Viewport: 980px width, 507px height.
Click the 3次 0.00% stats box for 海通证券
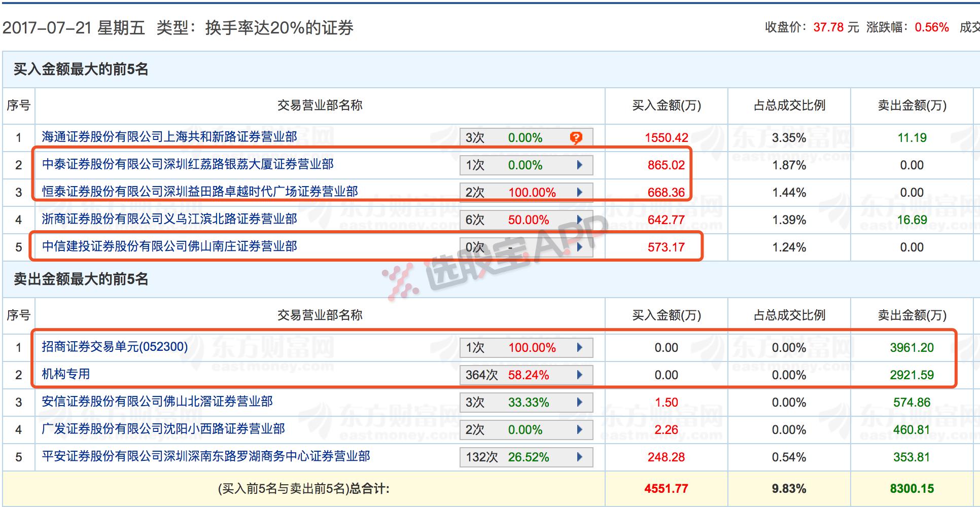526,137
